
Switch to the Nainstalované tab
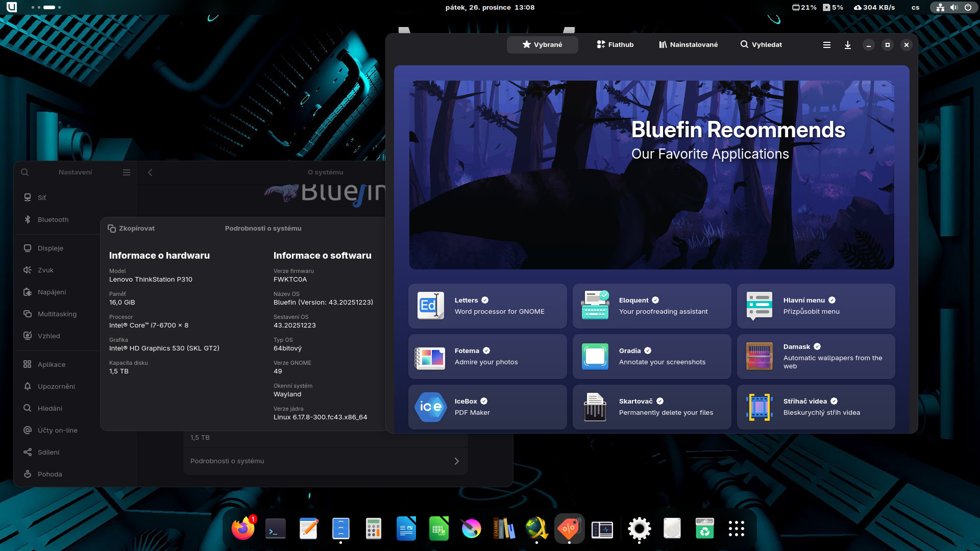pos(688,45)
